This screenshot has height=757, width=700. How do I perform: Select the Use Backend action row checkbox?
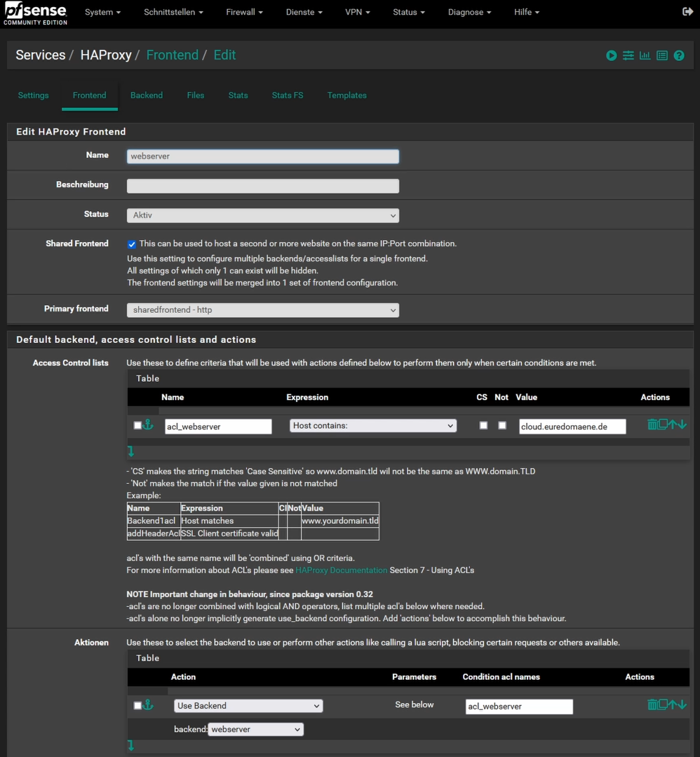point(137,705)
